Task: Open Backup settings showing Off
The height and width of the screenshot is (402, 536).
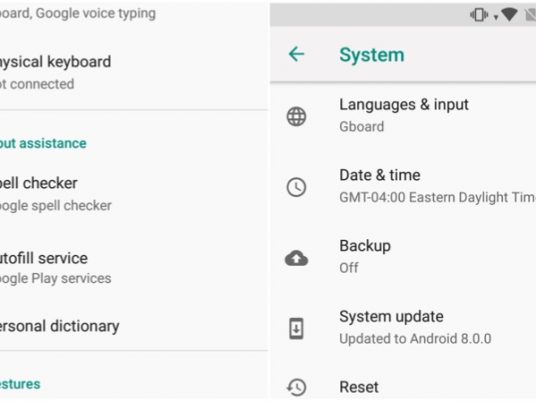Action: point(403,257)
